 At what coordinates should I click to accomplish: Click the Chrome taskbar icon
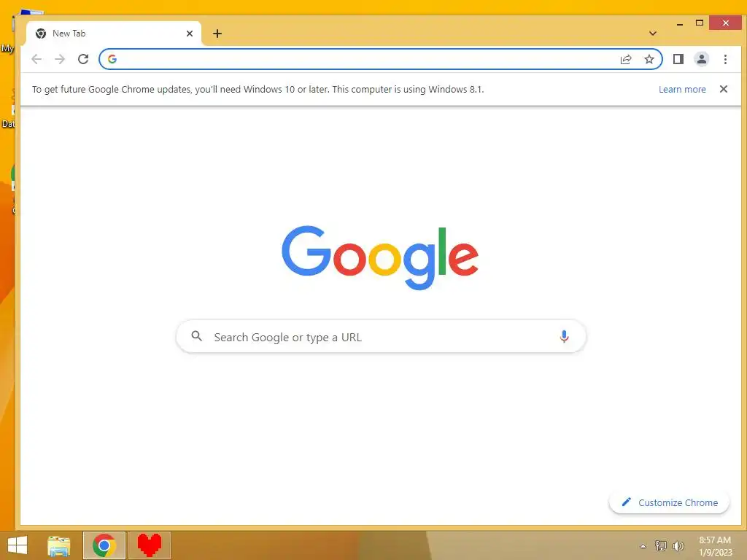click(x=104, y=545)
